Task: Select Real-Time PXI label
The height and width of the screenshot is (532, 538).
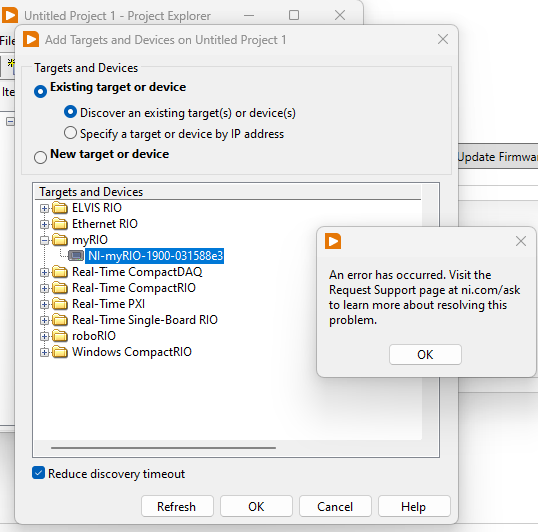Action: (x=108, y=304)
